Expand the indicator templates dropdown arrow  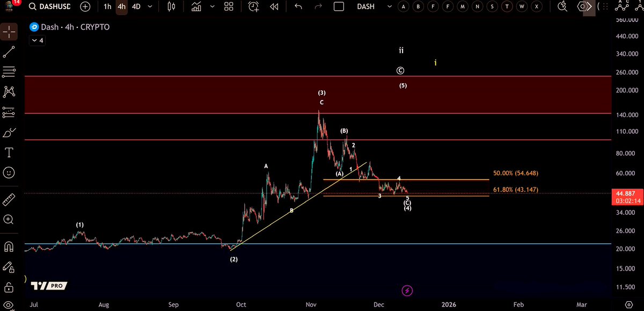click(x=213, y=7)
